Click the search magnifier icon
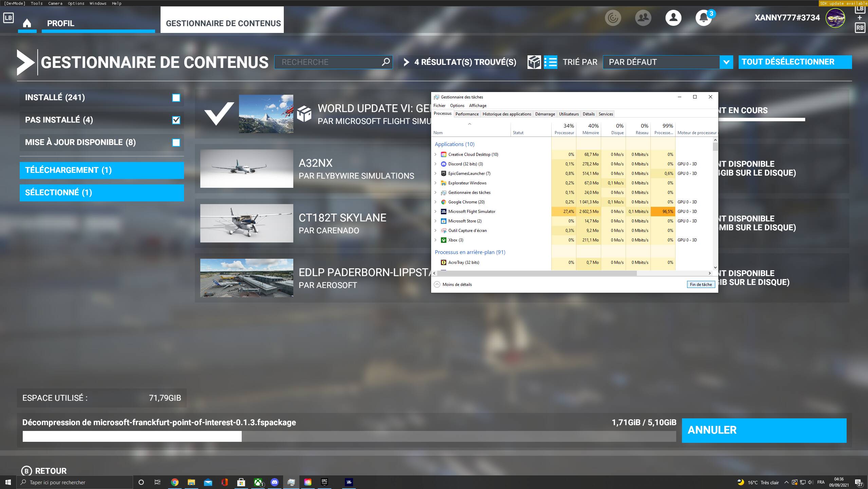 click(x=386, y=62)
